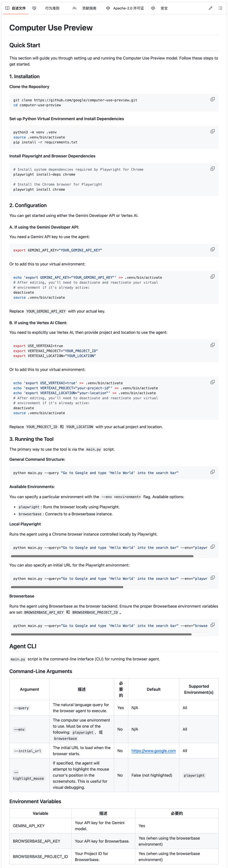Click the browserbase bullet list item

pos(65,514)
